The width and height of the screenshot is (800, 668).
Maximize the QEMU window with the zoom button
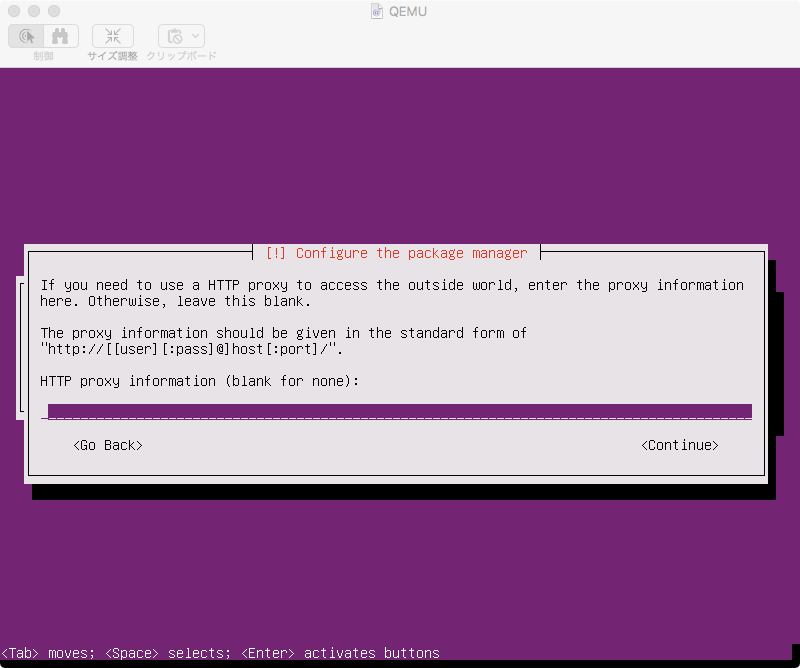click(x=54, y=11)
